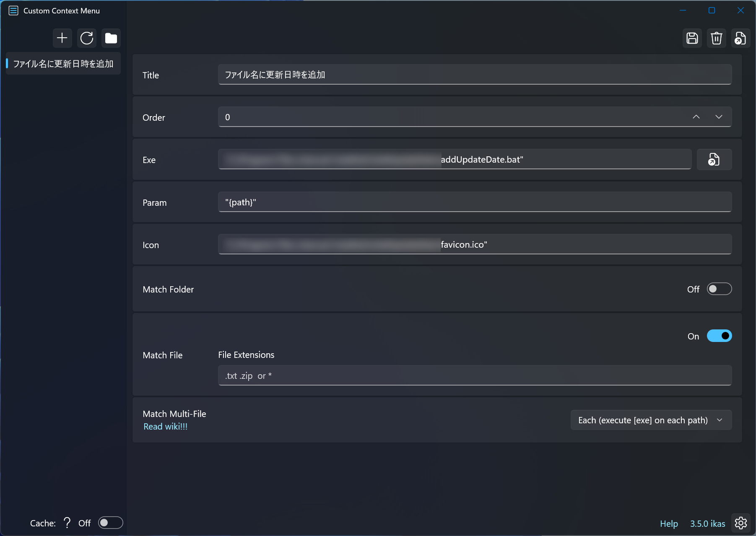Refresh the menu item list
The width and height of the screenshot is (756, 536).
click(x=86, y=38)
